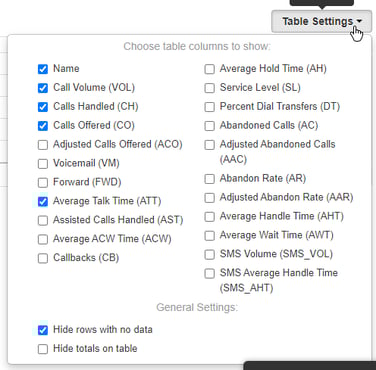The height and width of the screenshot is (370, 376).
Task: Enable Percent Dial Transfers (DT)
Action: click(209, 107)
